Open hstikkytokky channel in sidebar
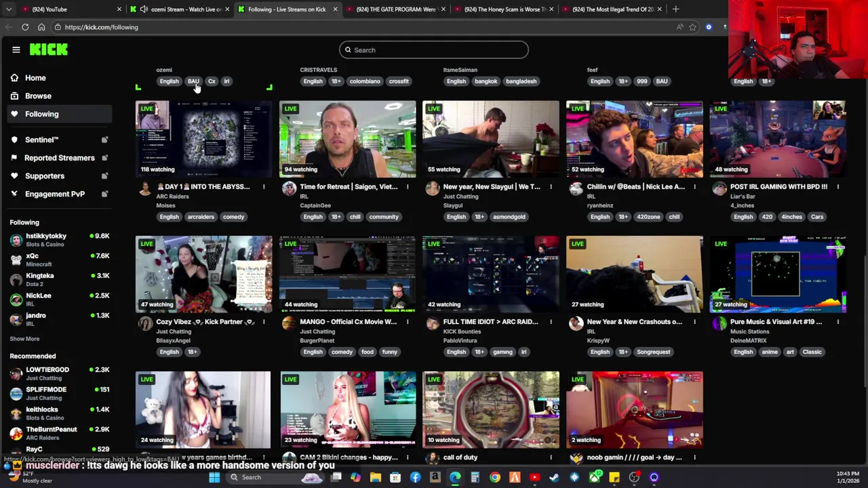 tap(60, 240)
